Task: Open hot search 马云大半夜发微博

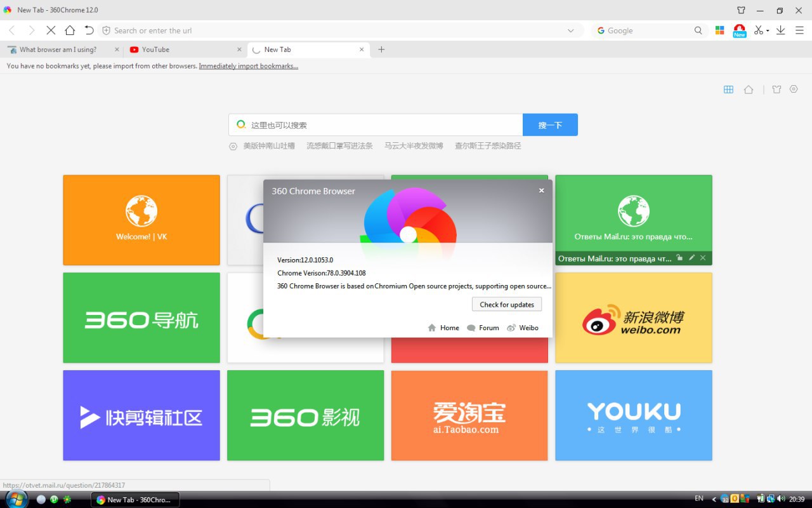Action: (414, 146)
